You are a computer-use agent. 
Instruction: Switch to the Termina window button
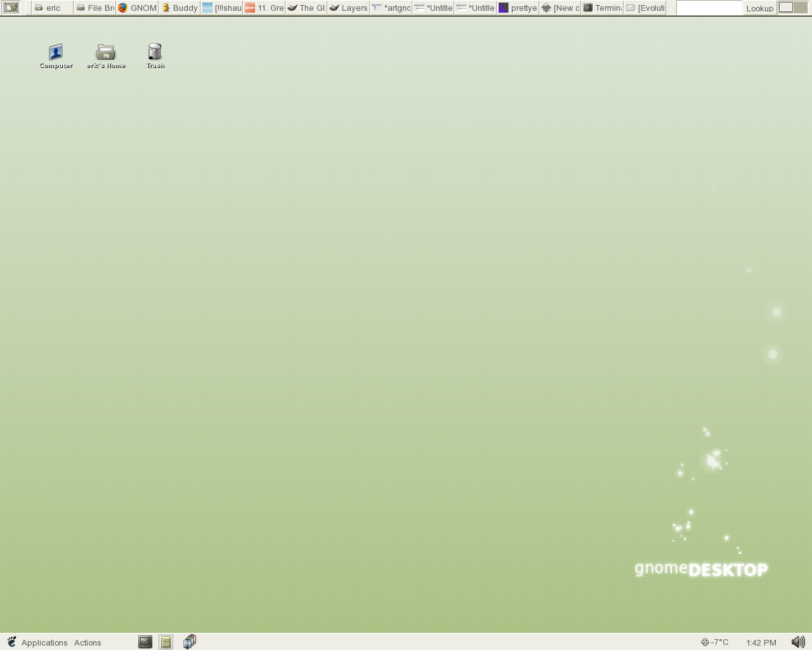pos(602,8)
